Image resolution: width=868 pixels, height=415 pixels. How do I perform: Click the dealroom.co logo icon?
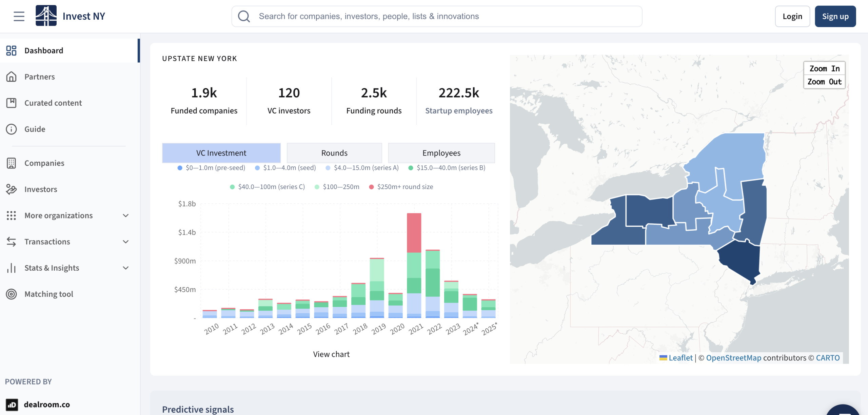[12, 404]
